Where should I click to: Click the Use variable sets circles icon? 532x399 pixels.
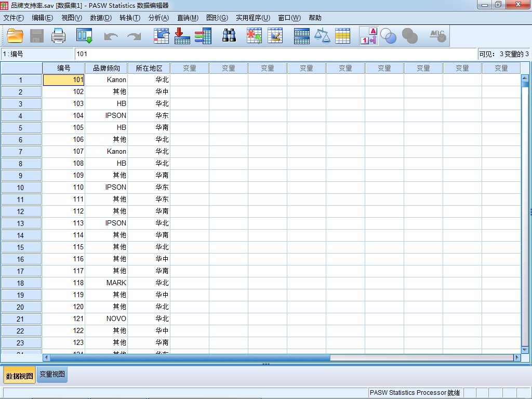(388, 36)
